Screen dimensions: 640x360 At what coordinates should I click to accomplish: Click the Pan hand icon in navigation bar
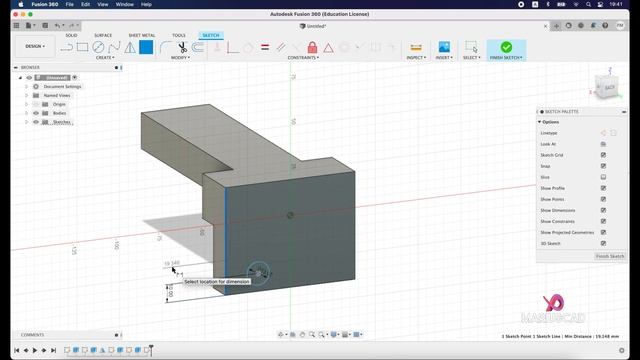(x=302, y=335)
